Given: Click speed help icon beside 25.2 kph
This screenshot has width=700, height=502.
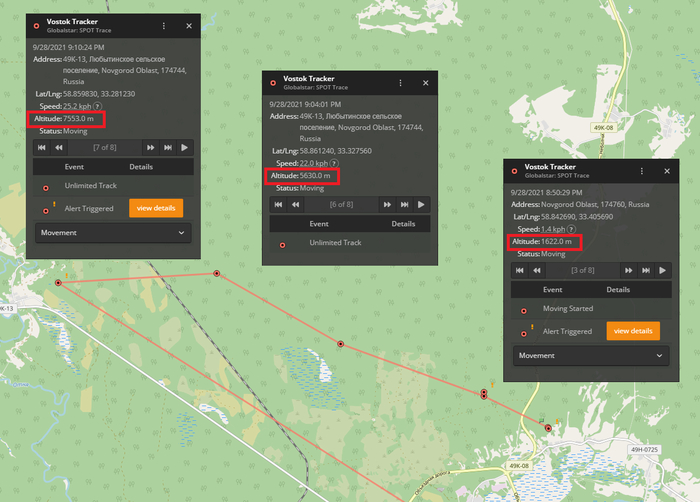Looking at the screenshot, I should pos(96,108).
